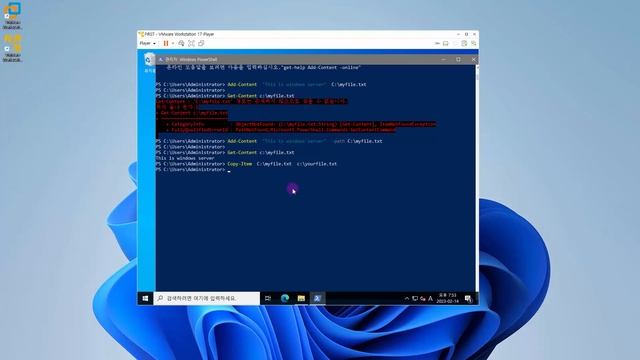
Task: Click the removable-devices arrows icon at VMware toolbar right
Action: click(437, 43)
